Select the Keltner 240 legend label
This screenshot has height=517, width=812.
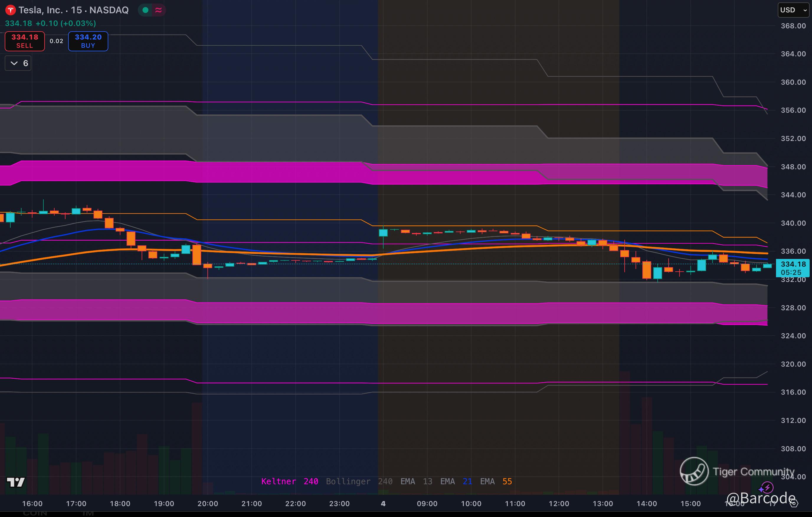click(289, 481)
